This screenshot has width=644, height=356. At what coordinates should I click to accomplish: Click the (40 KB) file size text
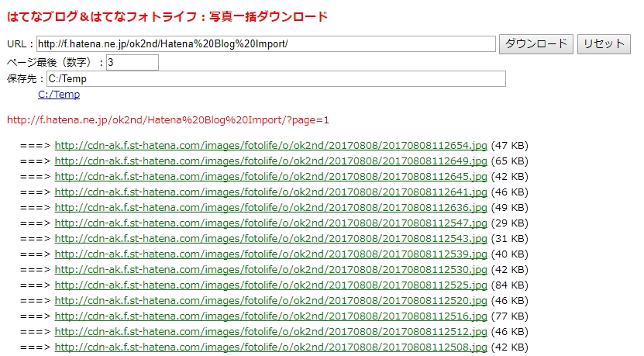coord(510,254)
